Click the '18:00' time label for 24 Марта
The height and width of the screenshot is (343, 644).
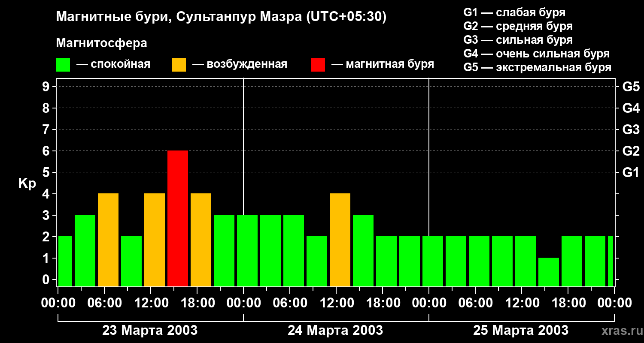click(x=383, y=303)
